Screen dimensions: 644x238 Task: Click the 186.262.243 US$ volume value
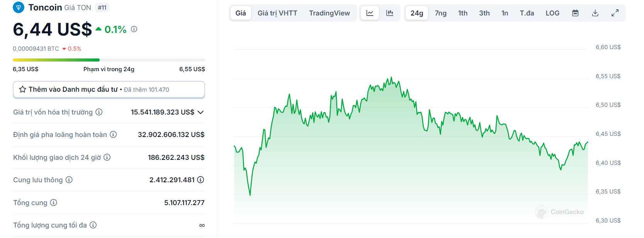pyautogui.click(x=176, y=158)
